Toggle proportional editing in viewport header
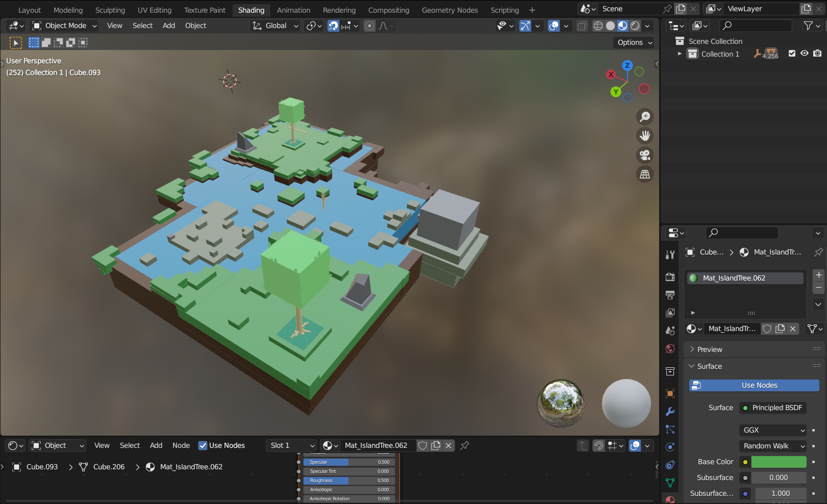Screen dimensions: 827x504 click(x=370, y=26)
